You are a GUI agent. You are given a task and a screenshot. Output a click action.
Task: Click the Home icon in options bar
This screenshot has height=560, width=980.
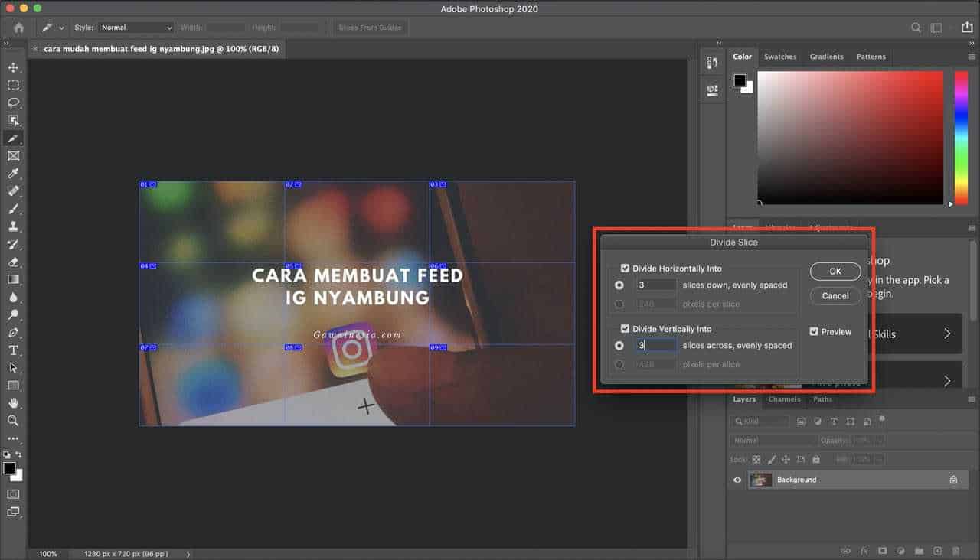click(19, 28)
